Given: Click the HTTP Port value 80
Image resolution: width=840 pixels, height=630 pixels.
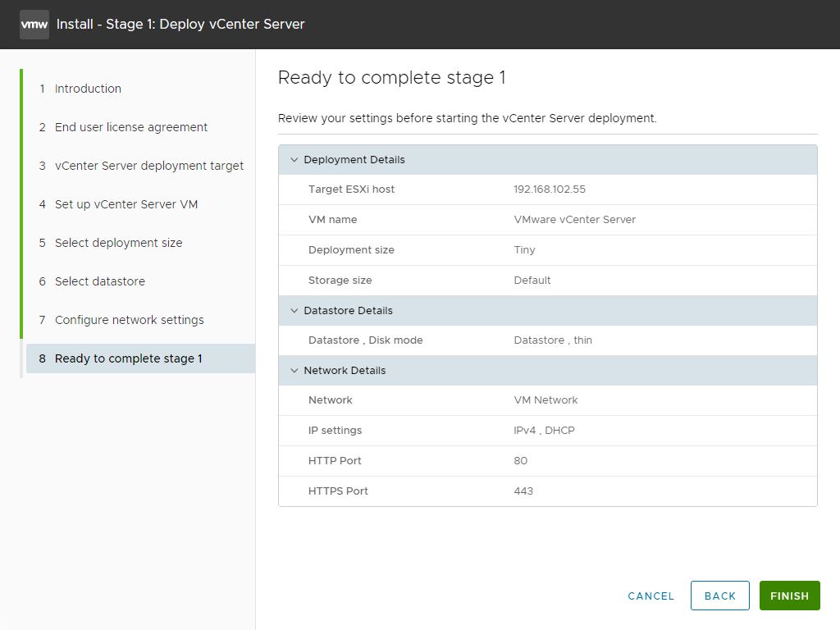Looking at the screenshot, I should [521, 461].
